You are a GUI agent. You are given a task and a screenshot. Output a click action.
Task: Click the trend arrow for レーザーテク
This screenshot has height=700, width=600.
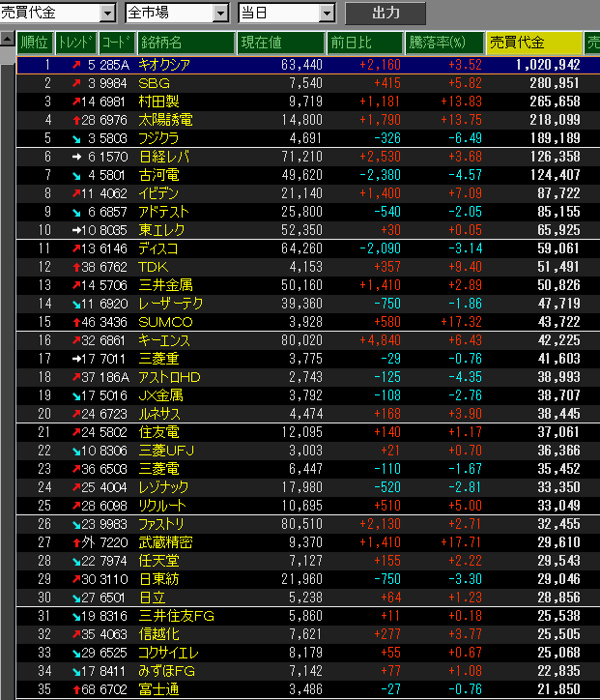(x=76, y=305)
